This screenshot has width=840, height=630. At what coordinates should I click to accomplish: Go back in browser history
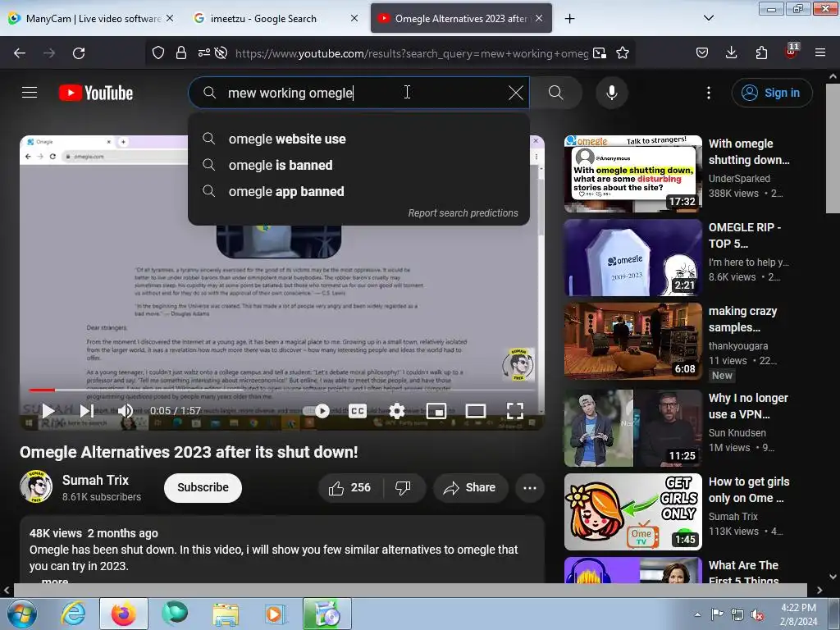click(x=20, y=53)
